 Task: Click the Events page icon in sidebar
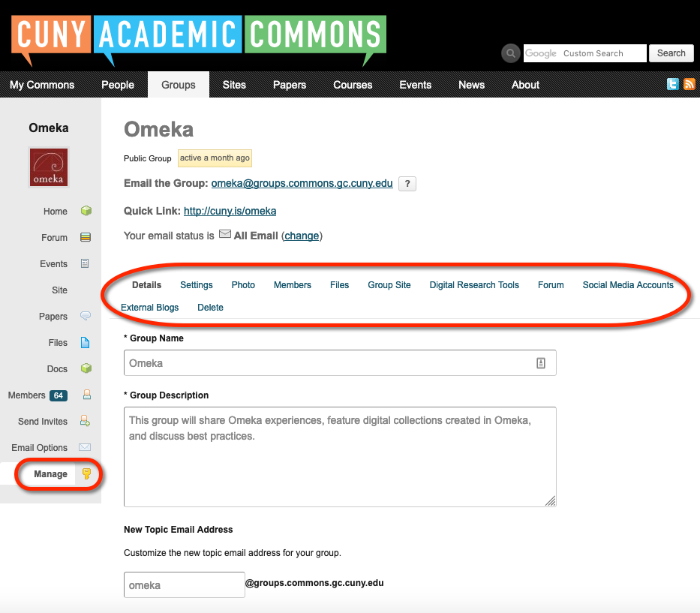tap(85, 263)
